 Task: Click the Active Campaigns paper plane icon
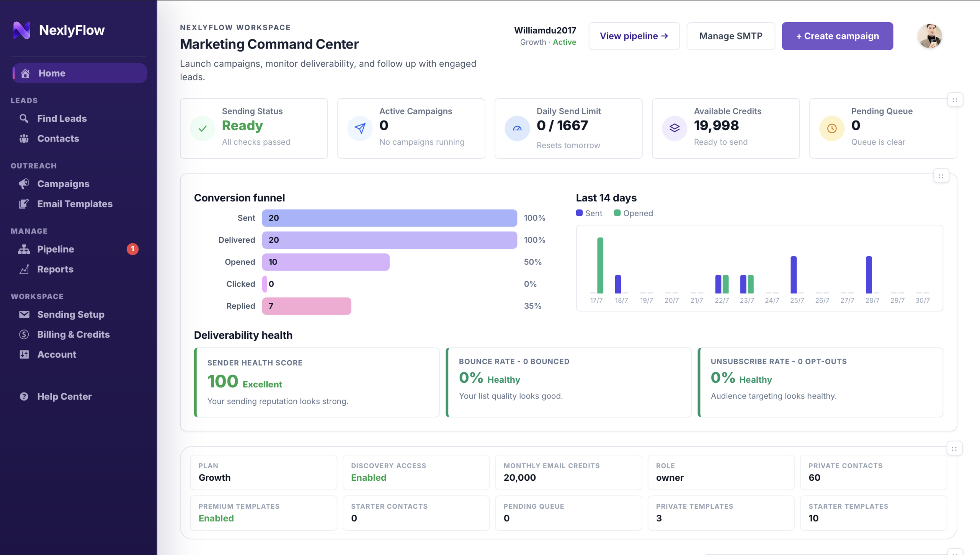click(x=360, y=129)
